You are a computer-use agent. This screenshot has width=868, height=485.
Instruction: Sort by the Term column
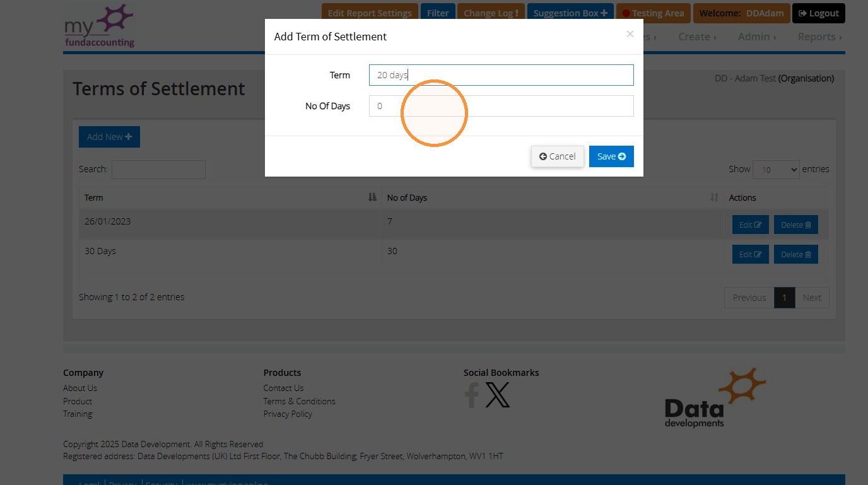[230, 197]
